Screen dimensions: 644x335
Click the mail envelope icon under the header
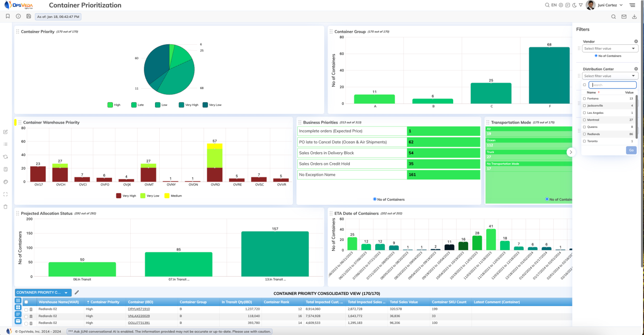click(x=624, y=17)
